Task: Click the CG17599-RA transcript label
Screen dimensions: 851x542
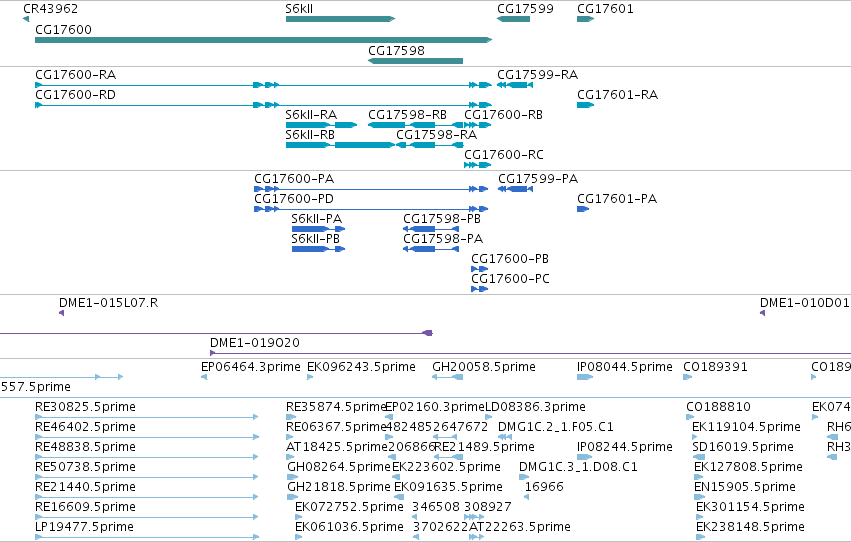Action: click(537, 75)
